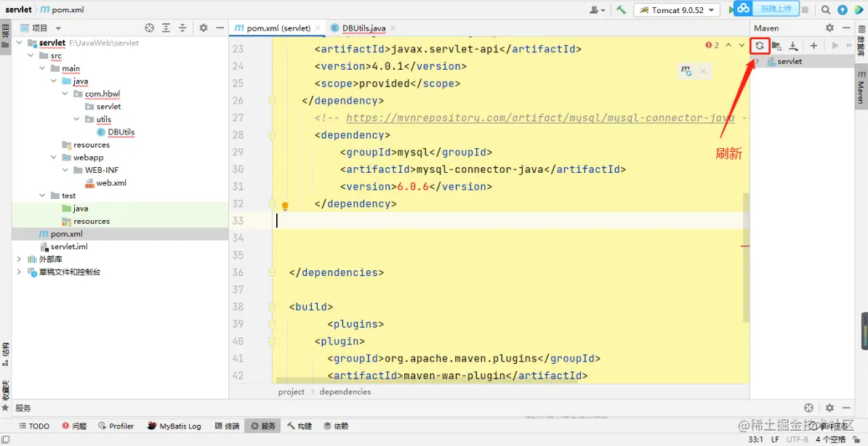The image size is (868, 446).
Task: Reload all Maven projects
Action: pyautogui.click(x=760, y=45)
